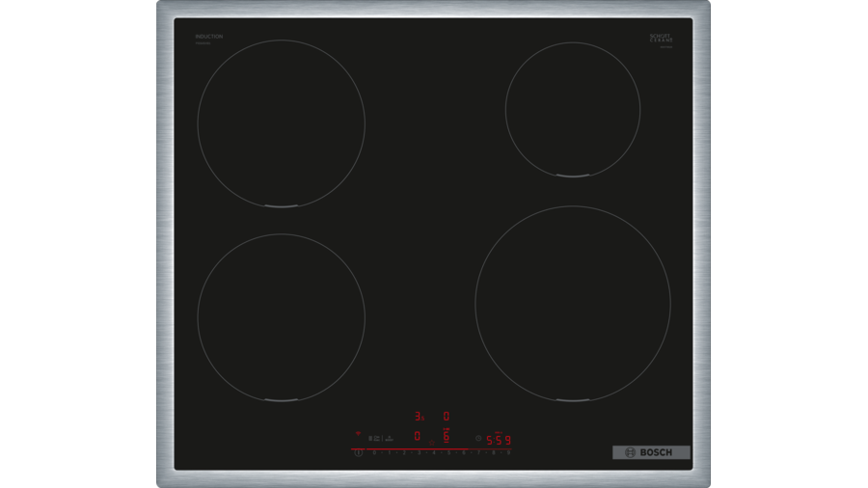This screenshot has width=868, height=488.
Task: Select the front-left zone display showing 0
Action: (417, 436)
